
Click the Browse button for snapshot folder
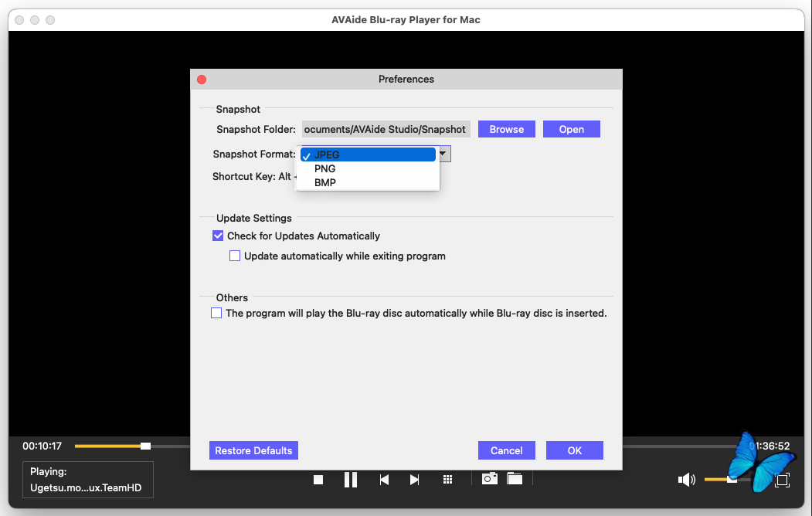pos(506,129)
